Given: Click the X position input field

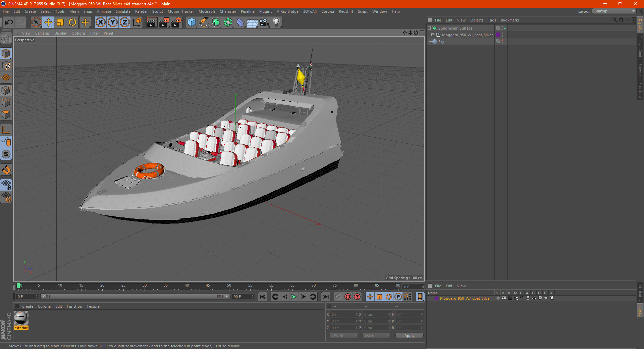Looking at the screenshot, I should tap(344, 314).
